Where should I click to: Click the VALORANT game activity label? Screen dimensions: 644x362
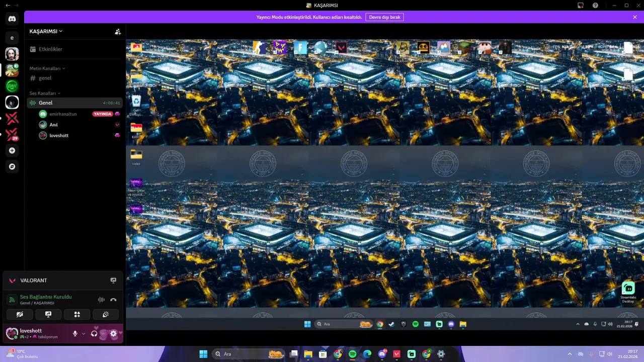click(33, 281)
